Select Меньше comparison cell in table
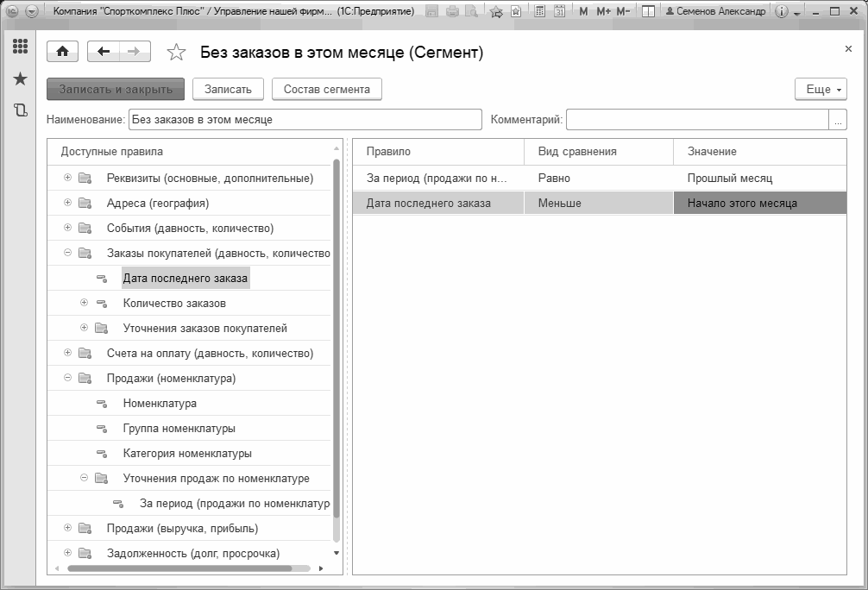The image size is (868, 590). (599, 203)
